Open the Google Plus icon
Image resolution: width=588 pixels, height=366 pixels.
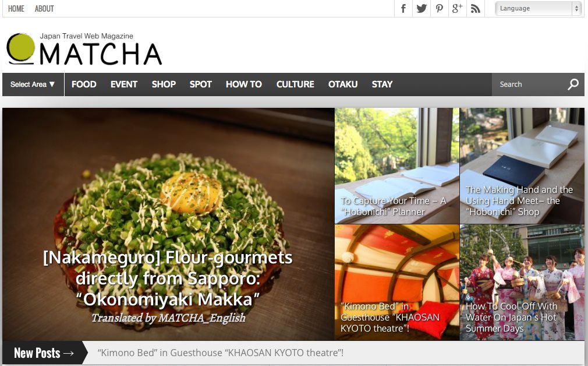point(458,8)
